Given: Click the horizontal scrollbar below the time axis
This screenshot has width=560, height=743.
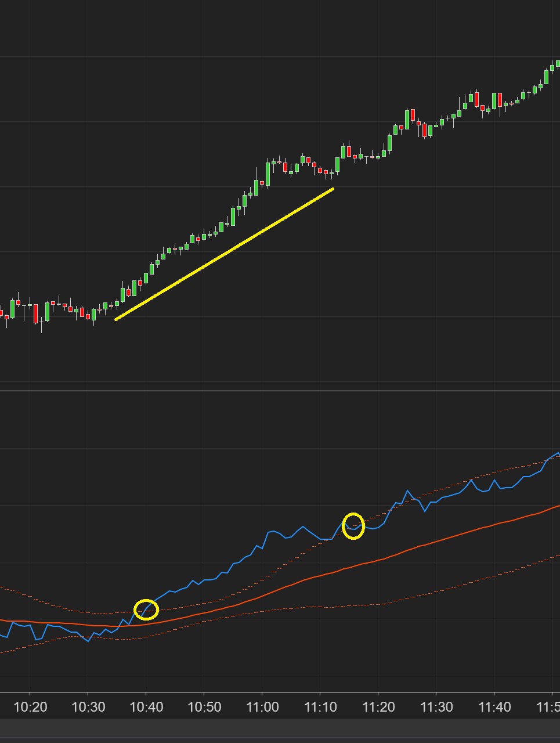Looking at the screenshot, I should 280,728.
